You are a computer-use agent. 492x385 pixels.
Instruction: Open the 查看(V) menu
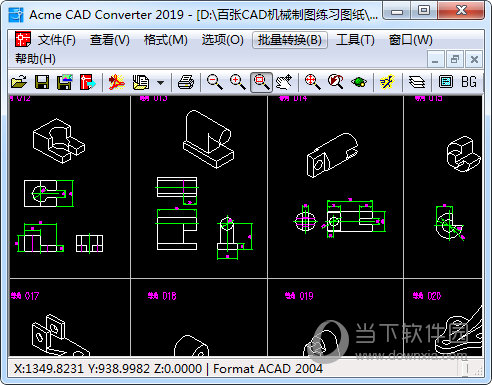110,40
